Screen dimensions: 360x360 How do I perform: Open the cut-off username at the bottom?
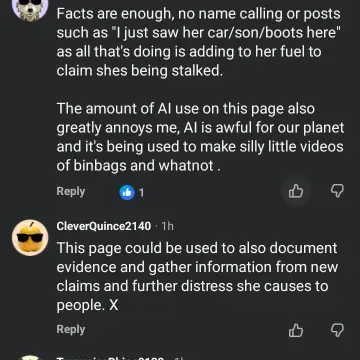(x=110, y=358)
